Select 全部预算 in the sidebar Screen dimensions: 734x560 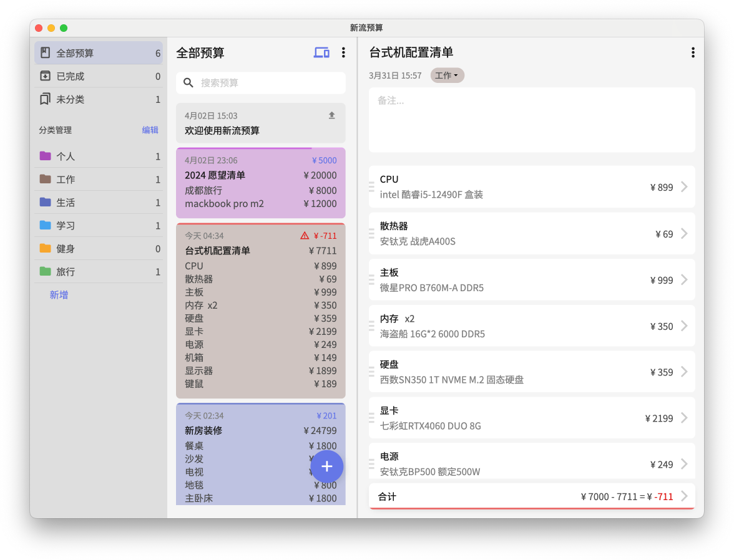(x=99, y=53)
